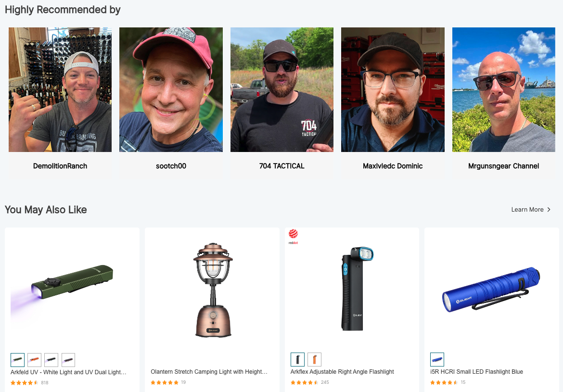Viewport: 563px width, 392px height.
Task: Choose the black Arkflex flashlight variant
Action: pyautogui.click(x=297, y=359)
